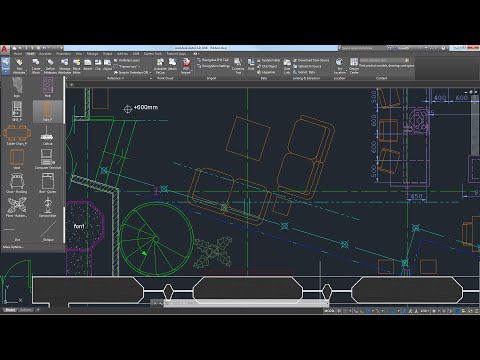
Task: Click the Edit Attribute tool
Action: 19,65
